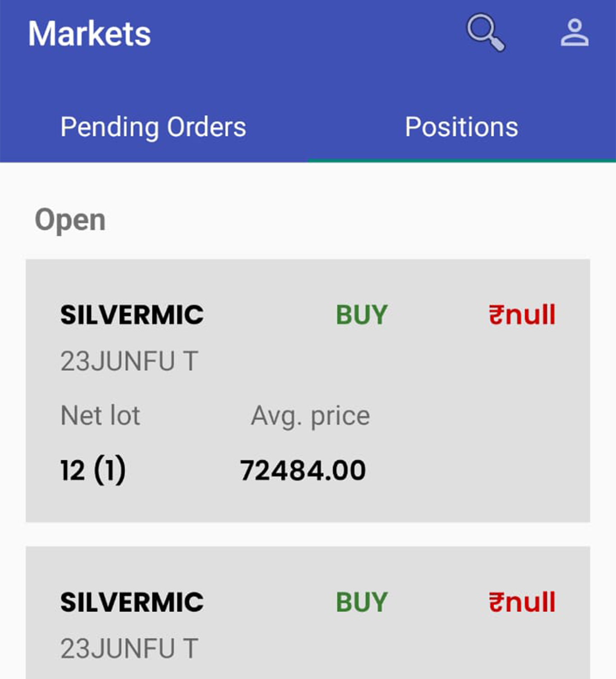Tap BUY label on first position
The width and height of the screenshot is (616, 679).
362,314
